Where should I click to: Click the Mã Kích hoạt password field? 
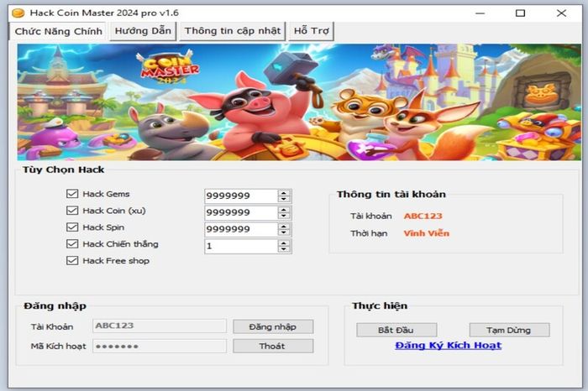[160, 346]
